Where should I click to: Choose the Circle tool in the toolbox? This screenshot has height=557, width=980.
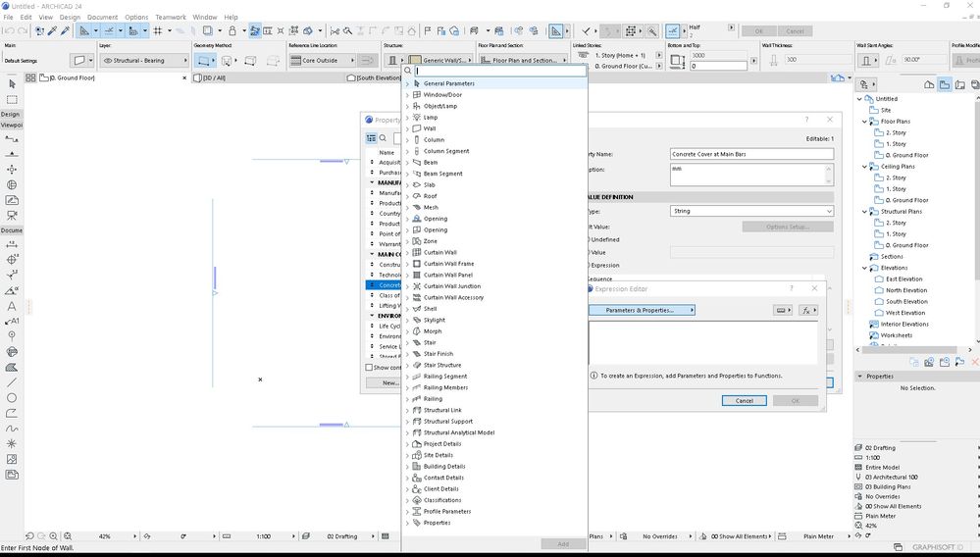point(12,397)
